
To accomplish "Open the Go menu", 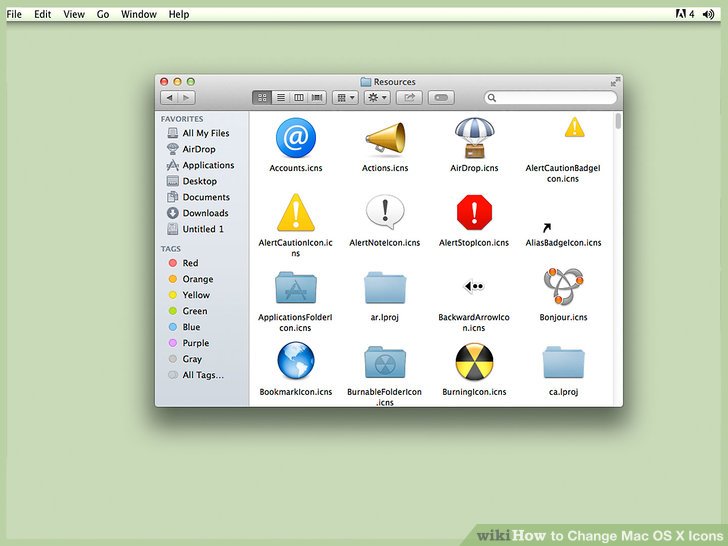I will (x=103, y=14).
